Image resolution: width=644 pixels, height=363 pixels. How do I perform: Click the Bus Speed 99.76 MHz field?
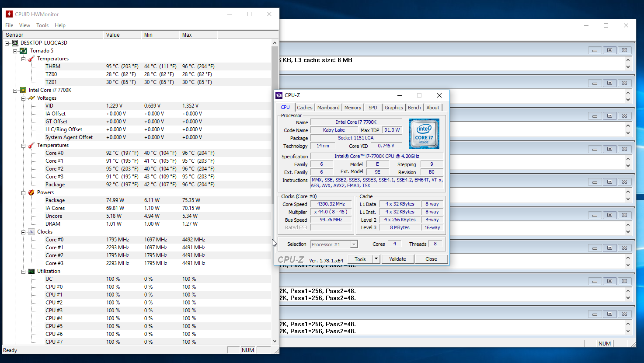coord(331,220)
